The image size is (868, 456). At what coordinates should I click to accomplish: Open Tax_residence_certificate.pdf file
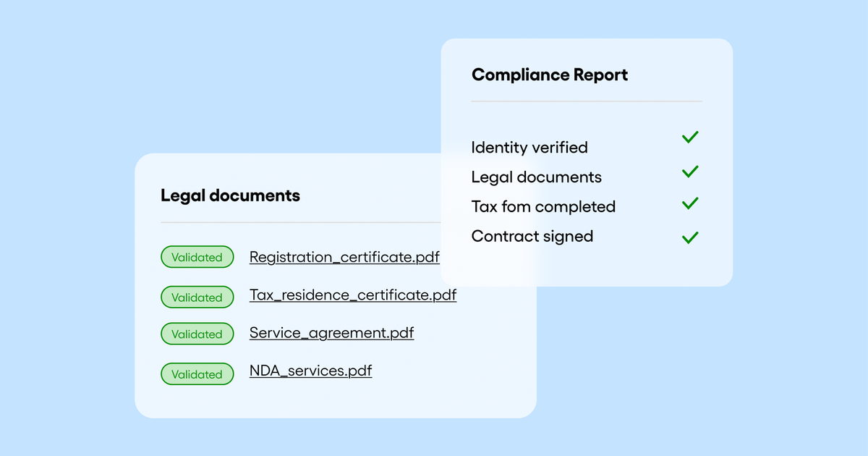pos(353,295)
